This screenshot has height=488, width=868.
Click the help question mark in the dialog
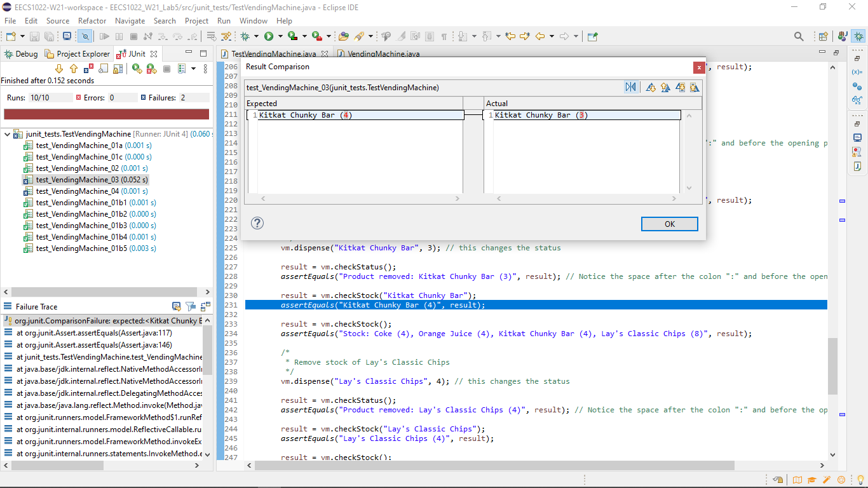(257, 223)
